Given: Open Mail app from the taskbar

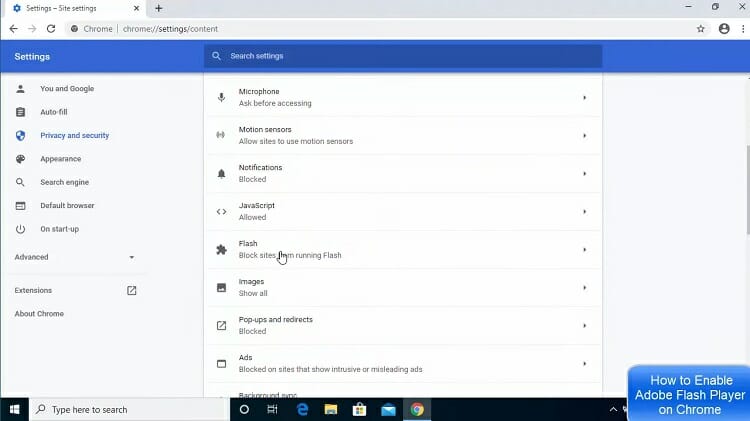Looking at the screenshot, I should coord(388,410).
